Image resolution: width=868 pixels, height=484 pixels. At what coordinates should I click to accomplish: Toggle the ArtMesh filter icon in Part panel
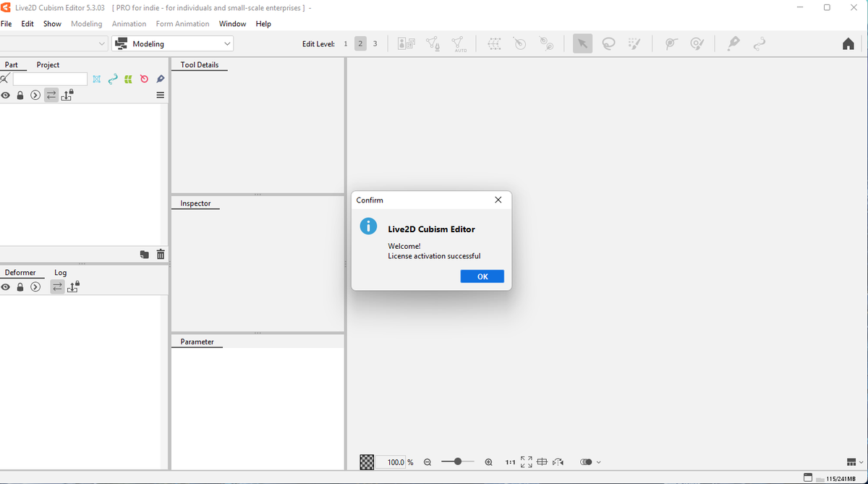click(97, 79)
